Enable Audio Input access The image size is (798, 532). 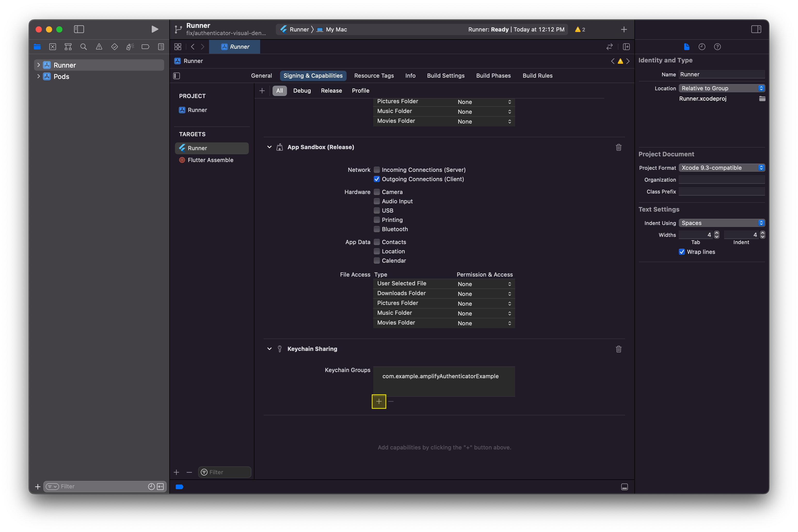377,201
